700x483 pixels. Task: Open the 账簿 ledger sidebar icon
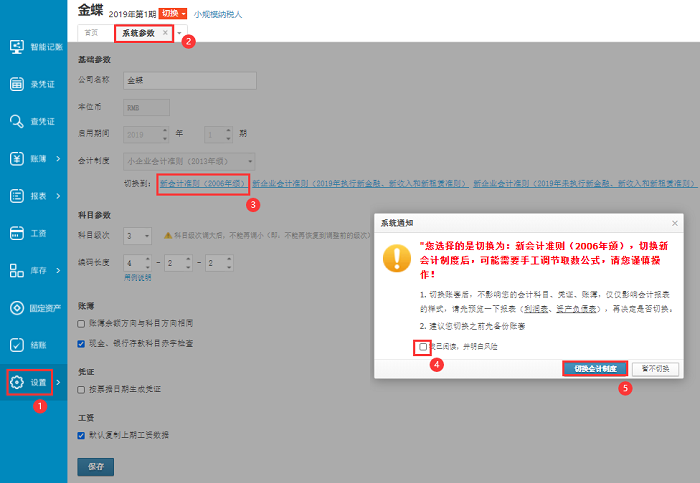(17, 159)
